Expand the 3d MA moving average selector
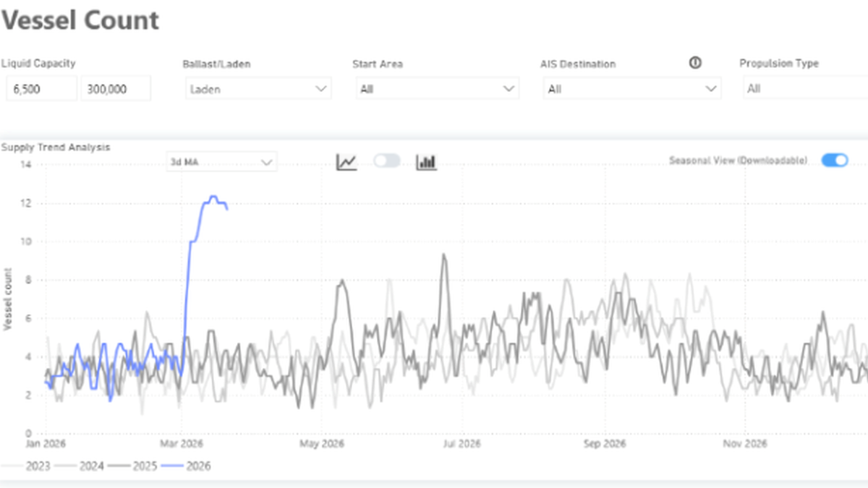868x488 pixels. (221, 162)
